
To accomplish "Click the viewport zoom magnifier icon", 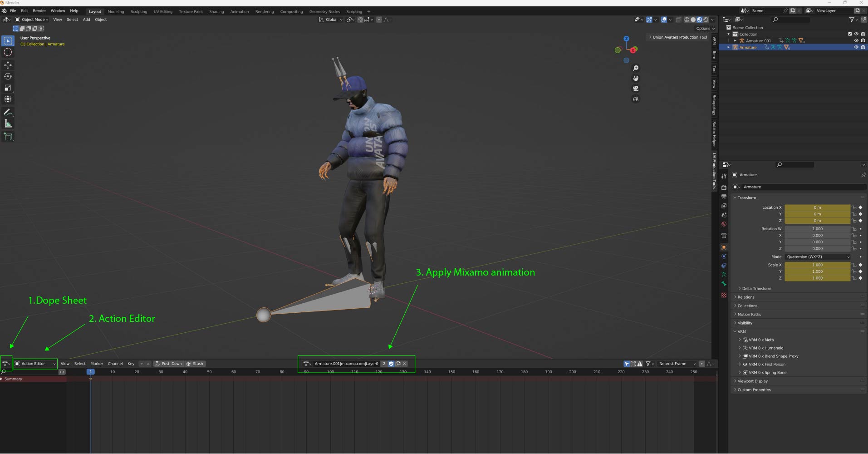I will (x=636, y=68).
